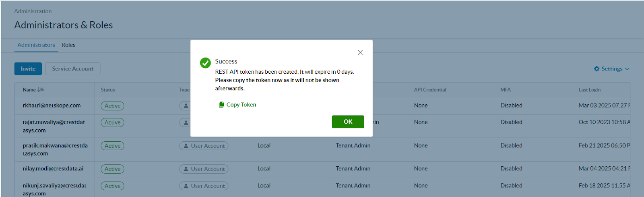
Task: Click User Account badge for pratik.makwana
Action: point(204,146)
